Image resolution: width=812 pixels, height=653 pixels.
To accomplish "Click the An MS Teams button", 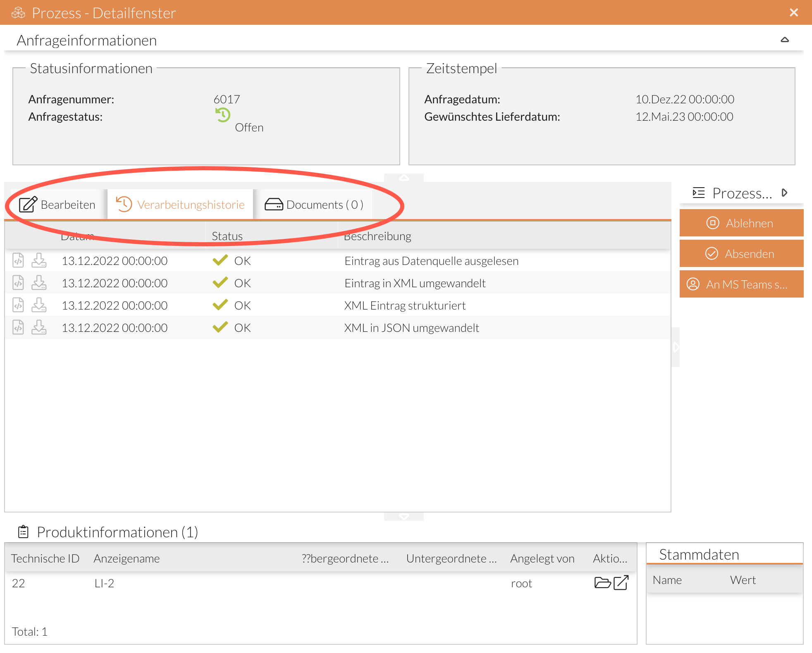I will click(741, 284).
